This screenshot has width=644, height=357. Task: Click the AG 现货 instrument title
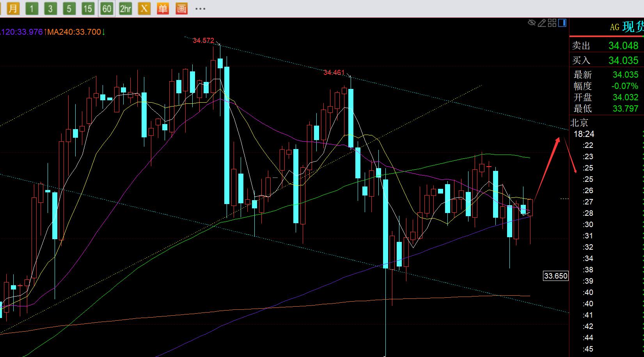point(626,27)
